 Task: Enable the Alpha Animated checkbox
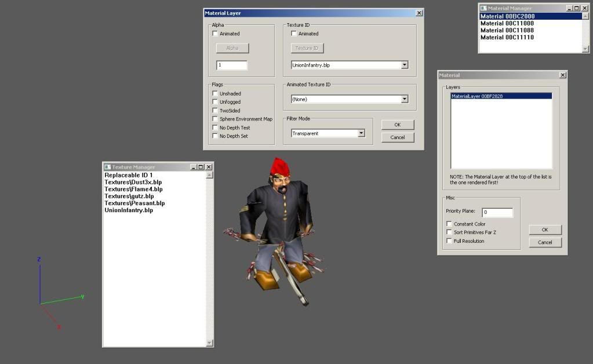pyautogui.click(x=215, y=34)
